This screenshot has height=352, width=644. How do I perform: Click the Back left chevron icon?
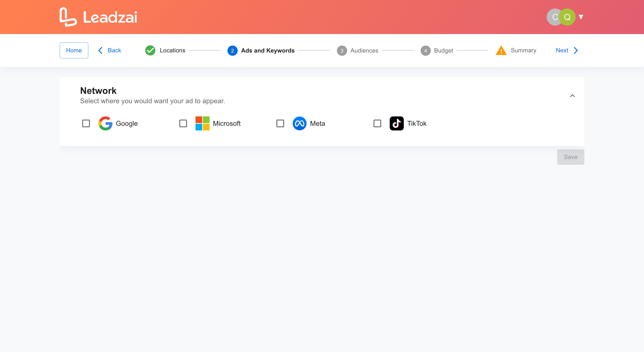[x=100, y=50]
